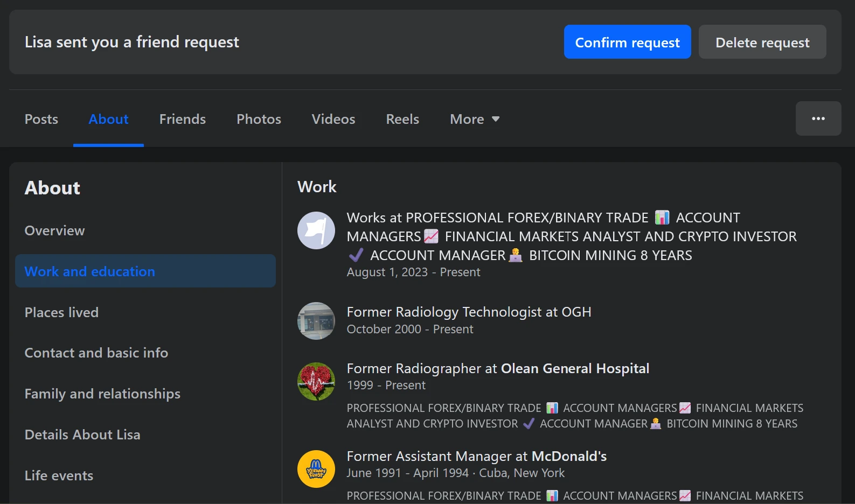The height and width of the screenshot is (504, 855).
Task: Click 'Lisa sent you a friend request' text
Action: [132, 42]
